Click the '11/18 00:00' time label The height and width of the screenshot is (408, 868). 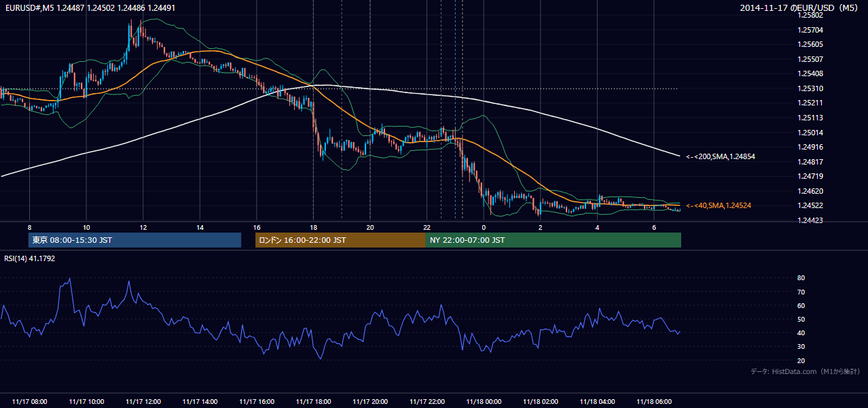[484, 402]
